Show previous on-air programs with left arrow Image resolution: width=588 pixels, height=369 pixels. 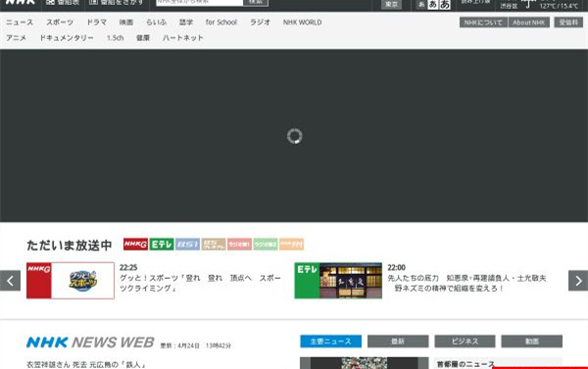pyautogui.click(x=10, y=281)
